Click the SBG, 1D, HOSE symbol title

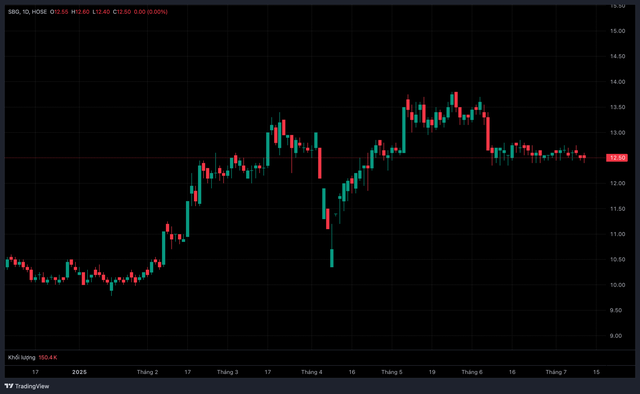27,12
